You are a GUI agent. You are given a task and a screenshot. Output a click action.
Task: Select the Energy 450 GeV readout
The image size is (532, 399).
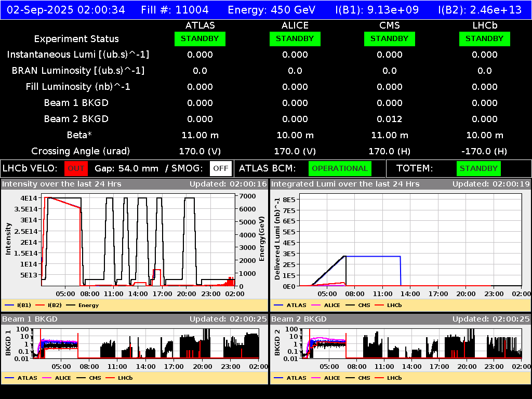coord(271,10)
